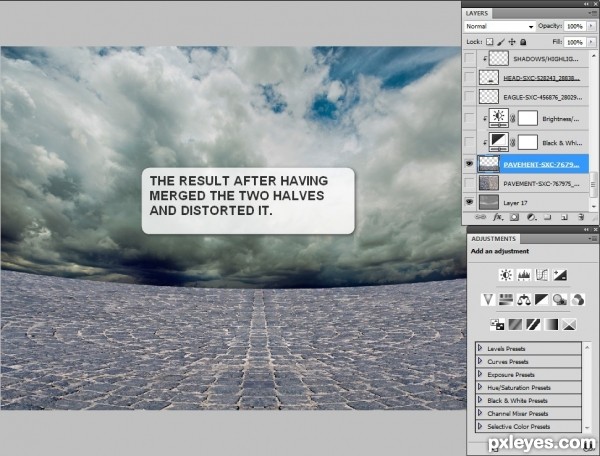Create new fill or adjustment layer icon
This screenshot has width=600, height=456.
pyautogui.click(x=531, y=217)
